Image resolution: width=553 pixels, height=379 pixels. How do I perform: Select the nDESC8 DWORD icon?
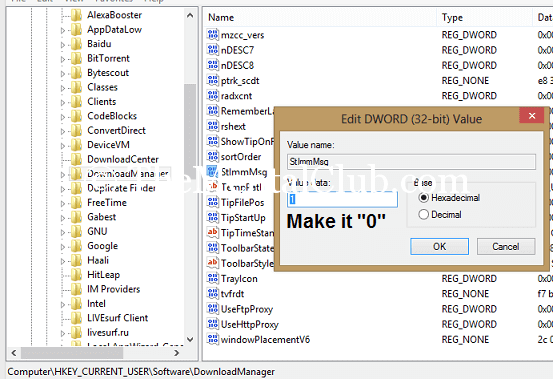tap(213, 65)
